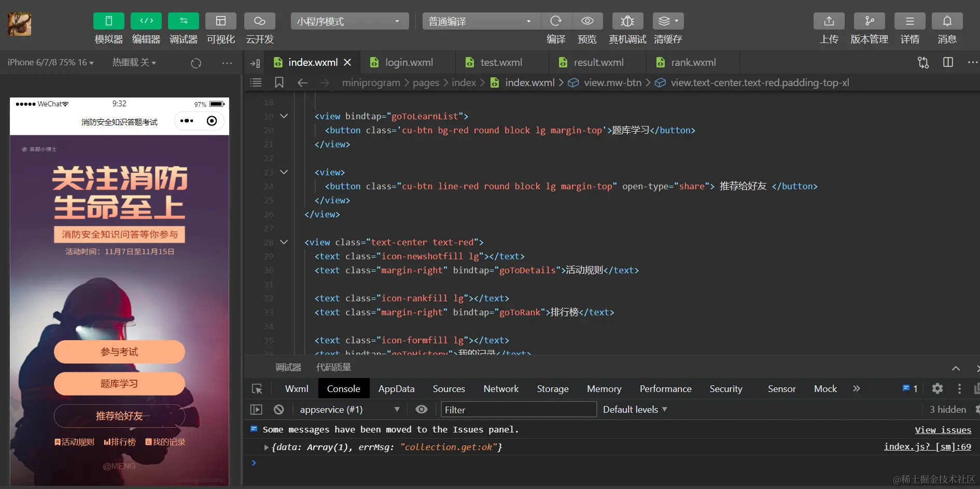Toggle the 模拟器 simulator panel button

108,21
